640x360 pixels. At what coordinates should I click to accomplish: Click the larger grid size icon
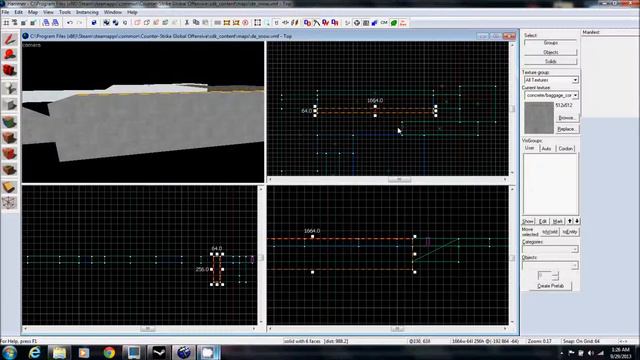[33, 23]
